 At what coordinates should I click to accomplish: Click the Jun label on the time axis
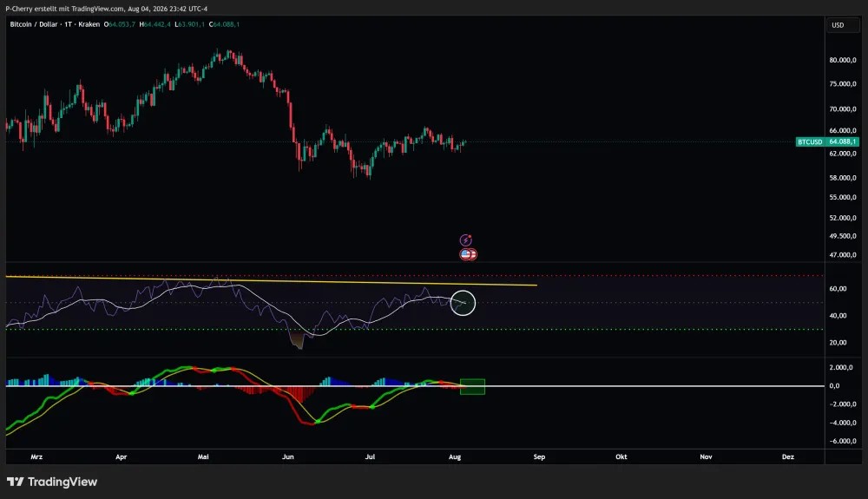click(x=288, y=457)
